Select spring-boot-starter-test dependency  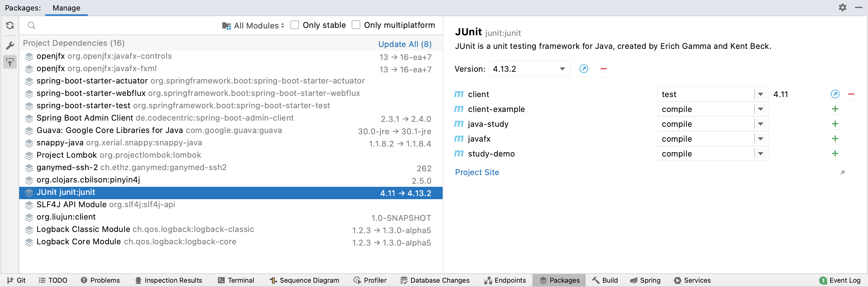(x=231, y=106)
